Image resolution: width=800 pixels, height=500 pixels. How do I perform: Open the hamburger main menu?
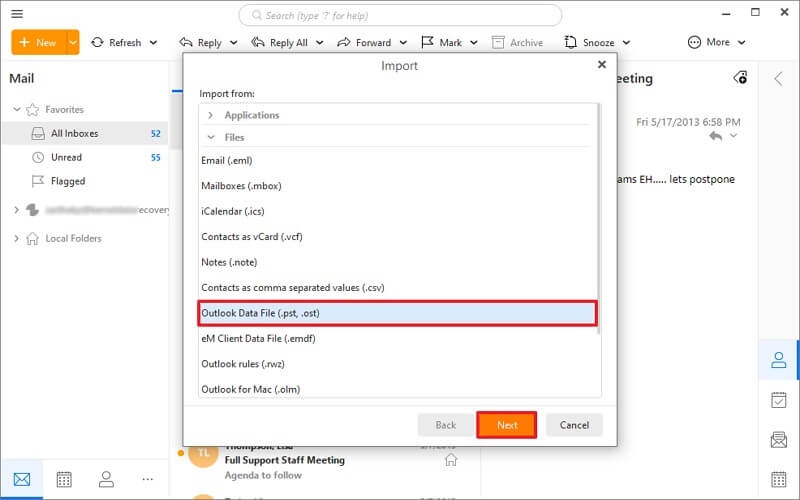pos(17,14)
